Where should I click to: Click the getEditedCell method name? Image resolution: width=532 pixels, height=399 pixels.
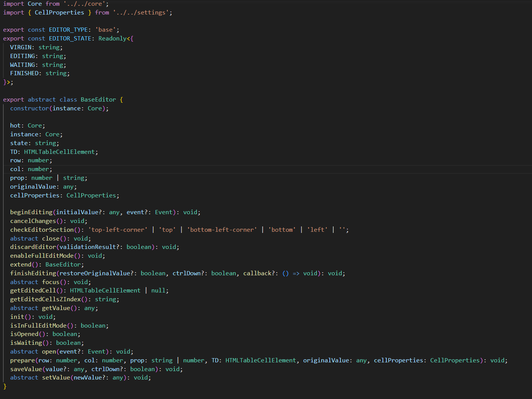[x=33, y=291]
